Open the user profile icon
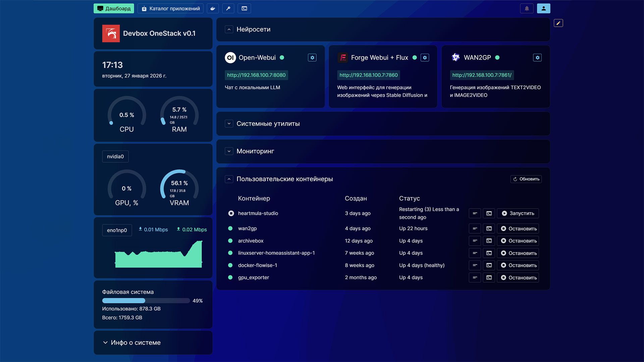This screenshot has width=644, height=362. 543,8
